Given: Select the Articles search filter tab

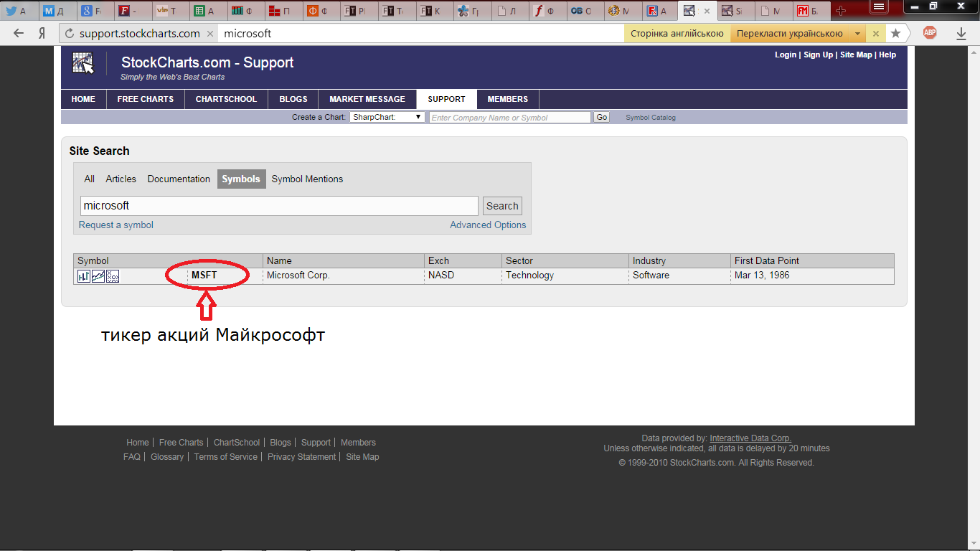Looking at the screenshot, I should [x=121, y=179].
